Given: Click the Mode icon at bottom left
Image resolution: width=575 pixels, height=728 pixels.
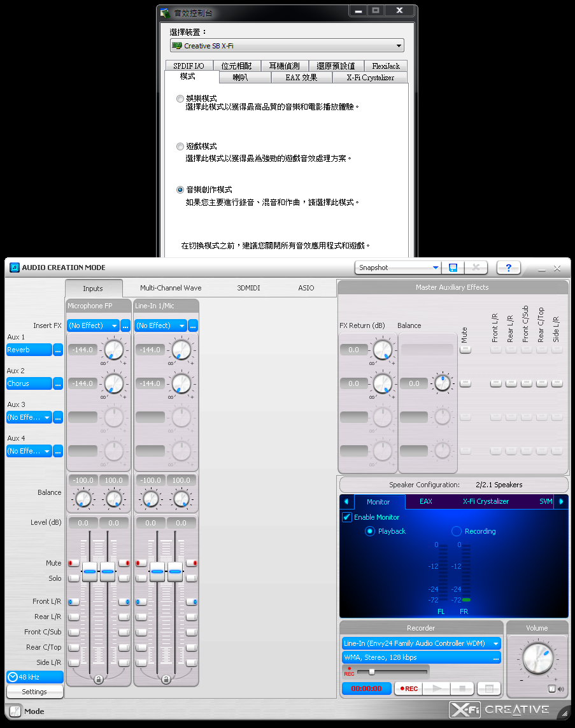Looking at the screenshot, I should [15, 711].
